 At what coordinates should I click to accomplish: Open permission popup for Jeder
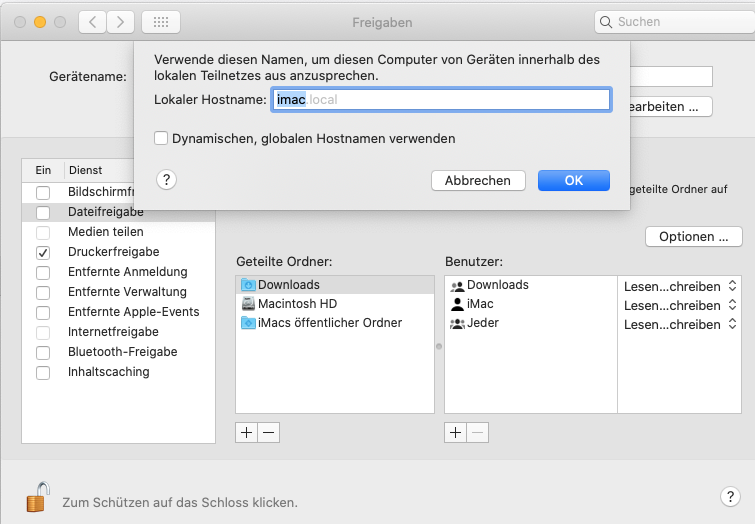pos(680,324)
